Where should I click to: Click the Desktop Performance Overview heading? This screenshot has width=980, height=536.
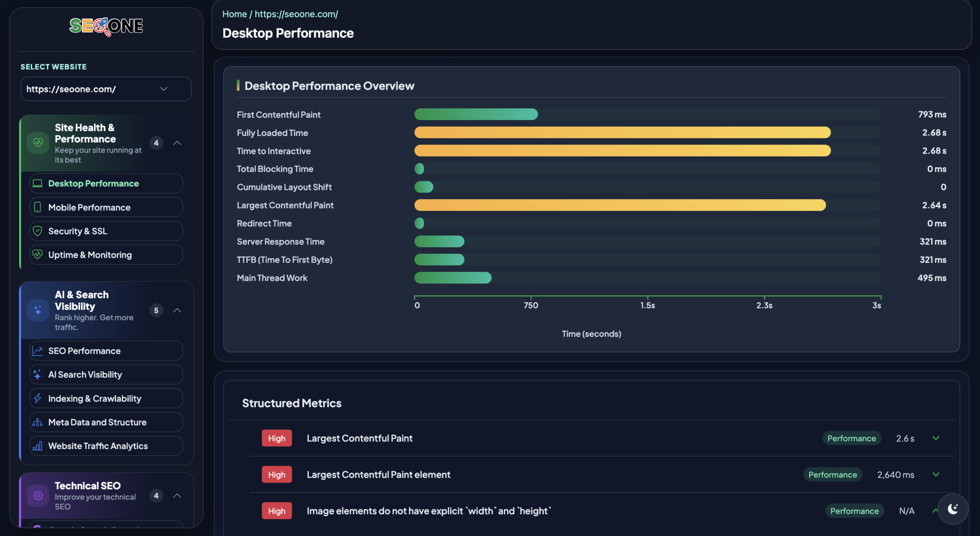[x=329, y=86]
